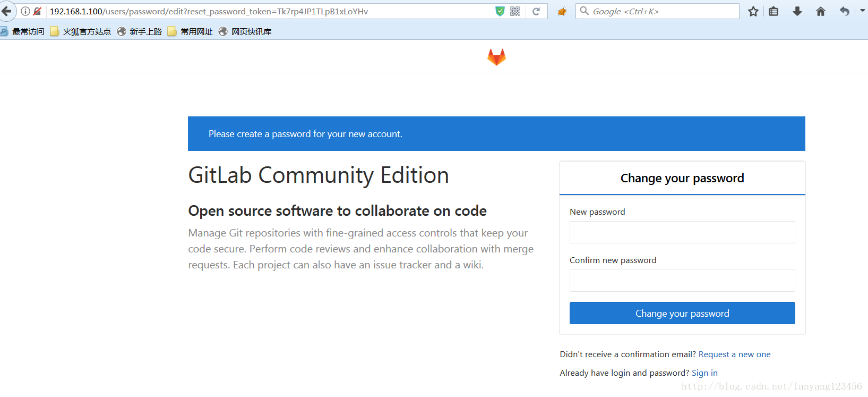Click the orange extension icon beside search box
The width and height of the screenshot is (868, 397).
click(x=562, y=11)
